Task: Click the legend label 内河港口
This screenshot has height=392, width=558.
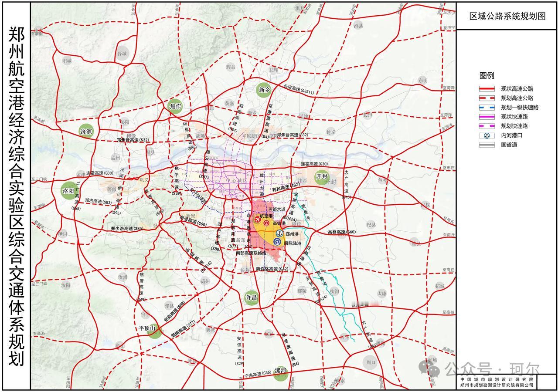Action: (x=511, y=135)
